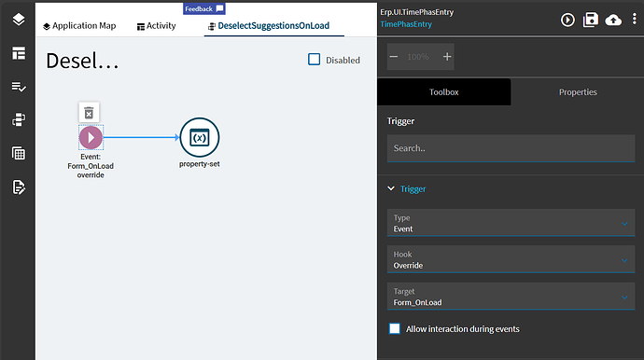Click the save disk icon
This screenshot has width=644, height=360.
[x=591, y=20]
